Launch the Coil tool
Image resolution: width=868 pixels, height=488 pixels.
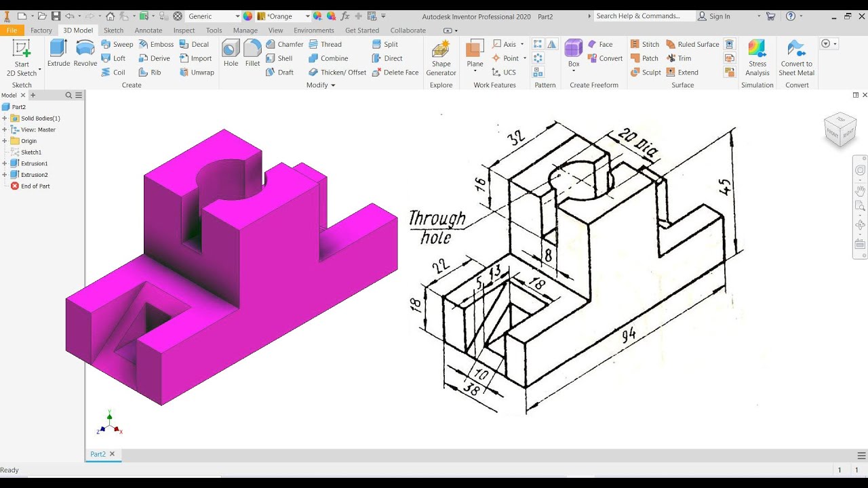113,73
